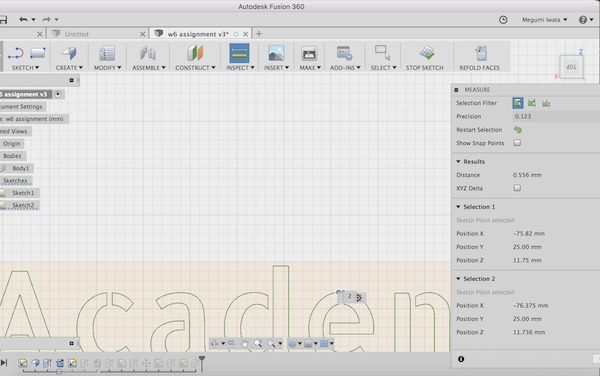The width and height of the screenshot is (600, 376).
Task: Select Body1 in the browser tree
Action: (x=21, y=168)
